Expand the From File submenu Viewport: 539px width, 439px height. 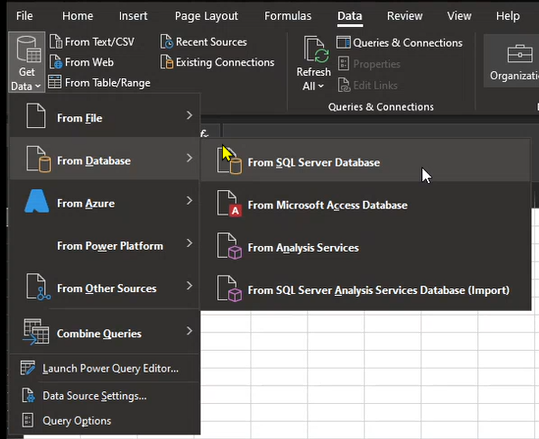tap(104, 117)
